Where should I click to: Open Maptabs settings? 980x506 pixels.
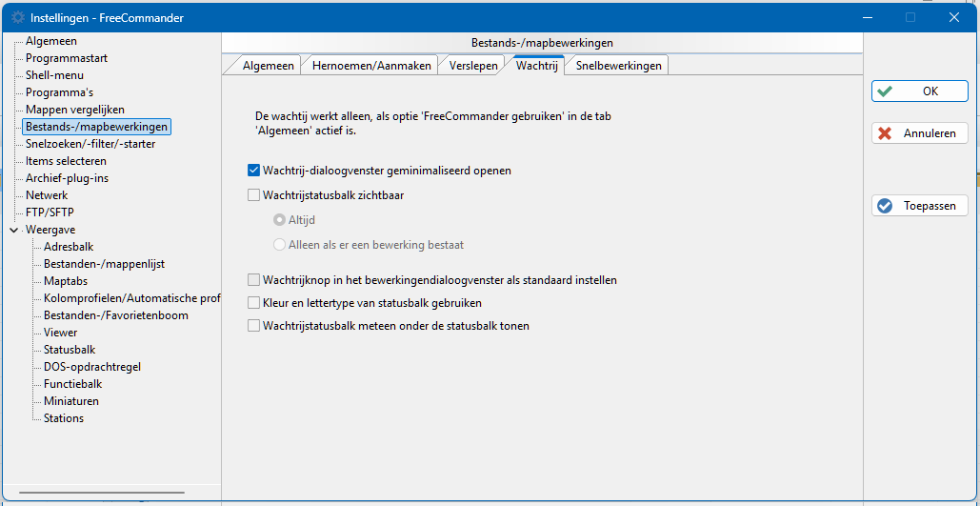point(66,281)
